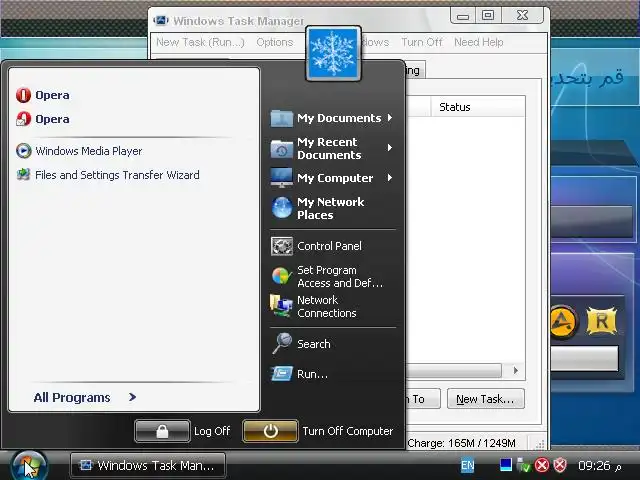640x480 pixels.
Task: Click the Search label in Start menu
Action: (313, 344)
